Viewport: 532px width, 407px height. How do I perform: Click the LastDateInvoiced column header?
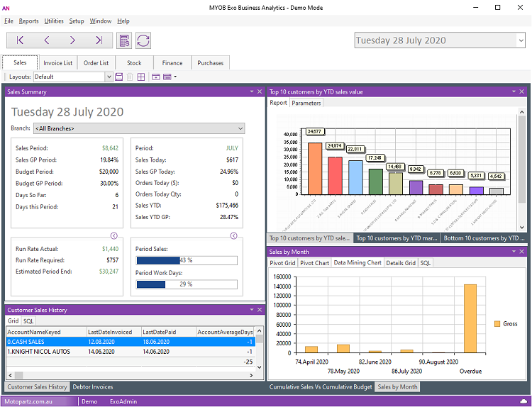pos(114,332)
